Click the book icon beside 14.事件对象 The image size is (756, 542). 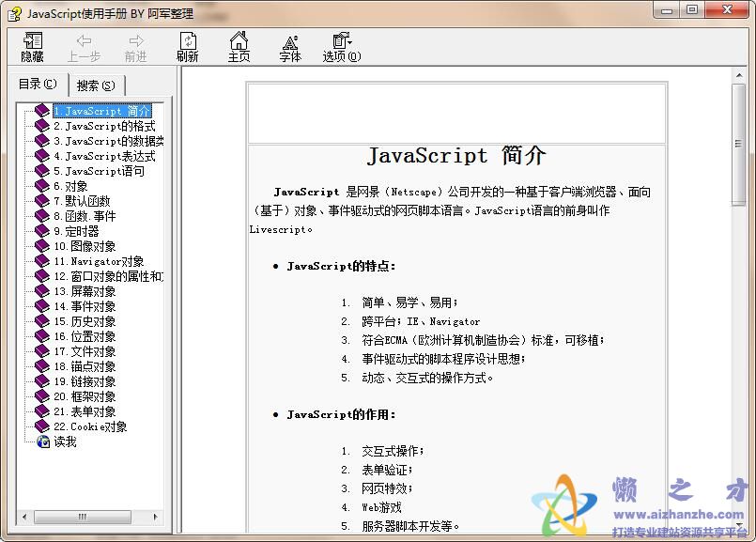point(41,305)
